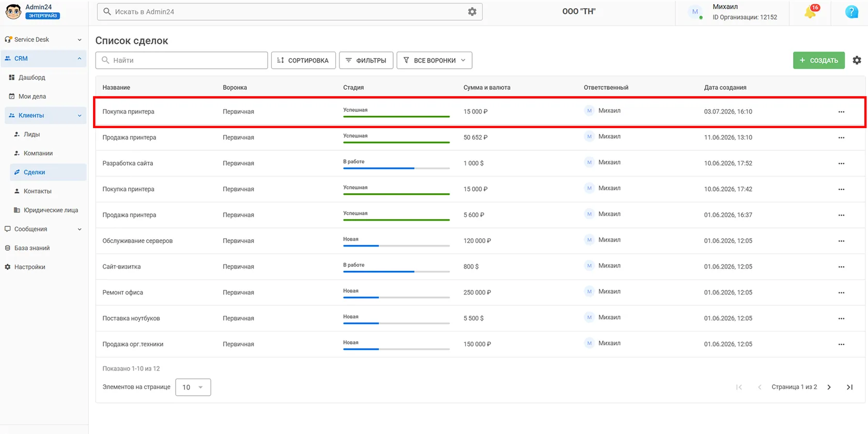The image size is (868, 434).
Task: Open row menu for Поставка ноутбуков deal
Action: pyautogui.click(x=841, y=318)
